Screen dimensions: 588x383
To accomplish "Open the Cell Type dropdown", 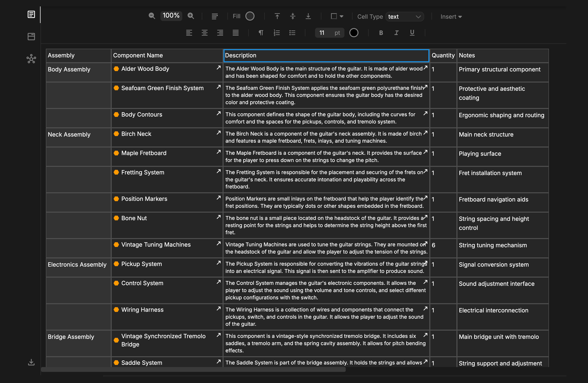I will 404,17.
